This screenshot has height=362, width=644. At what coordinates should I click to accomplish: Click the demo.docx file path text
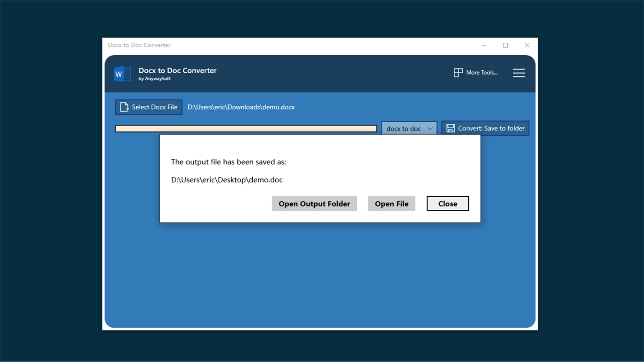[241, 107]
